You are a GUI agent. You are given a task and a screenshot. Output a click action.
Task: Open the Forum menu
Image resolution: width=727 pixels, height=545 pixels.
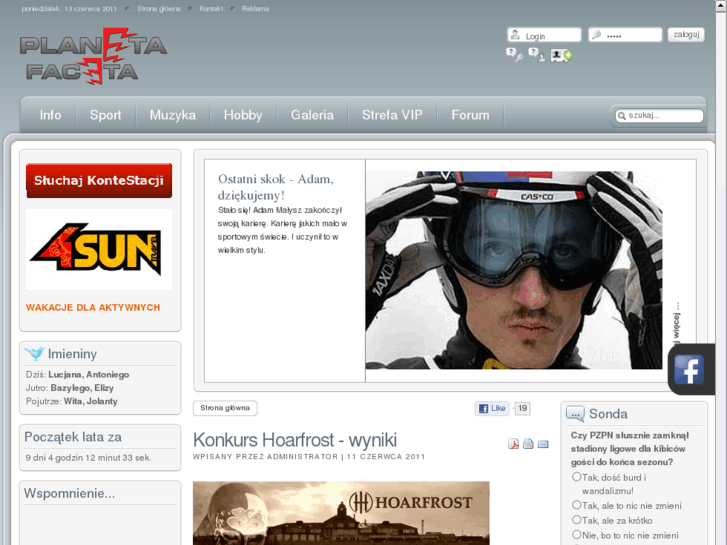pyautogui.click(x=470, y=115)
